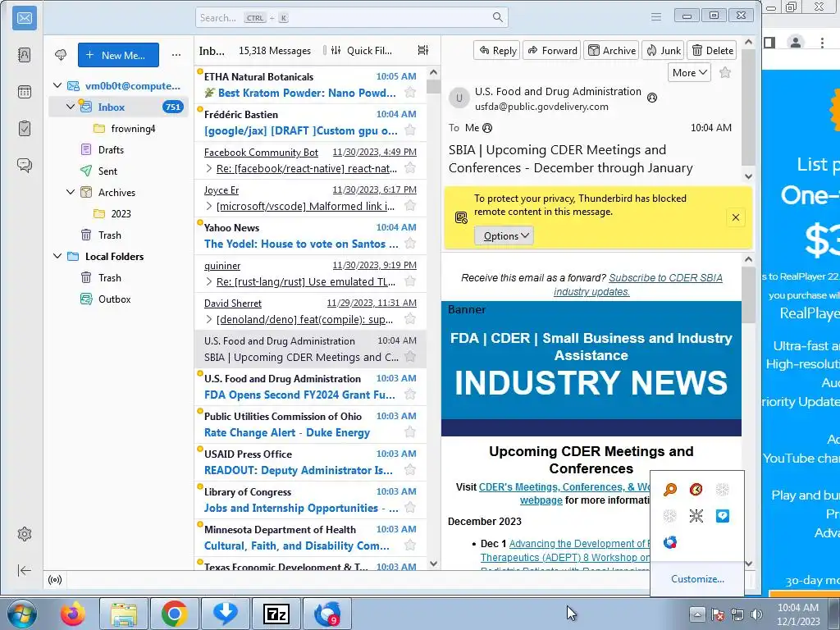The width and height of the screenshot is (840, 630).
Task: Star the Yahoo News message
Action: (410, 243)
